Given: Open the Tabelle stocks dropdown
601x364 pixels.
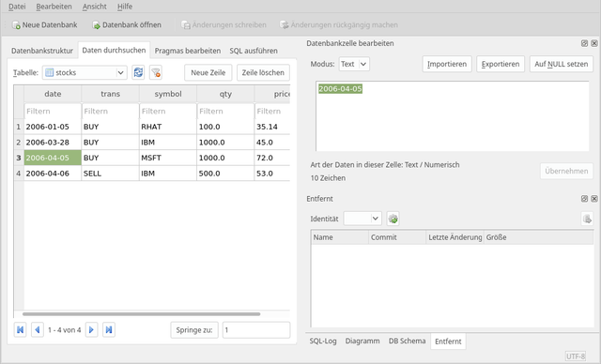Looking at the screenshot, I should point(85,72).
